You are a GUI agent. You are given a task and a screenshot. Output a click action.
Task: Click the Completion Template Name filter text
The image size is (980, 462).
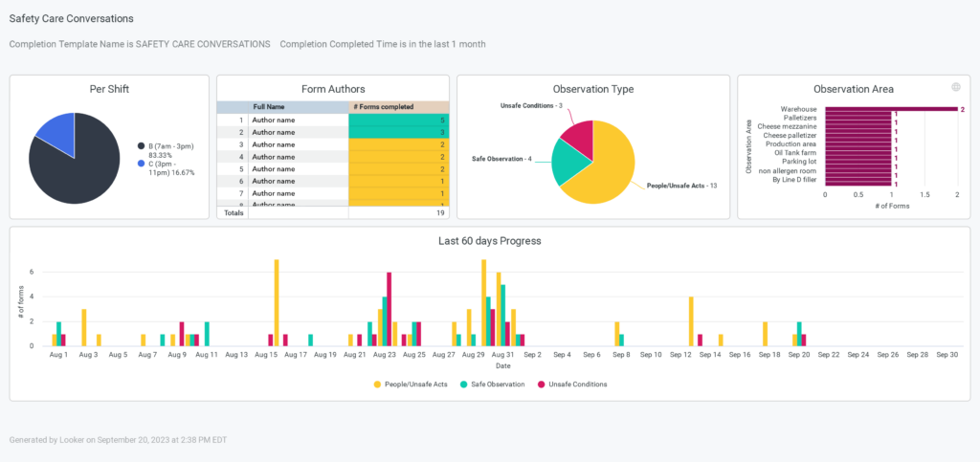coord(140,44)
